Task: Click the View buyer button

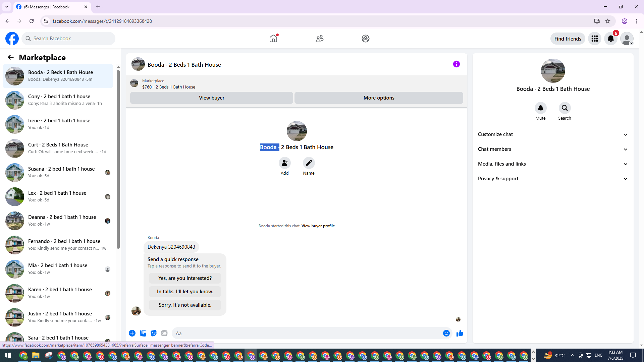Action: coord(211,98)
